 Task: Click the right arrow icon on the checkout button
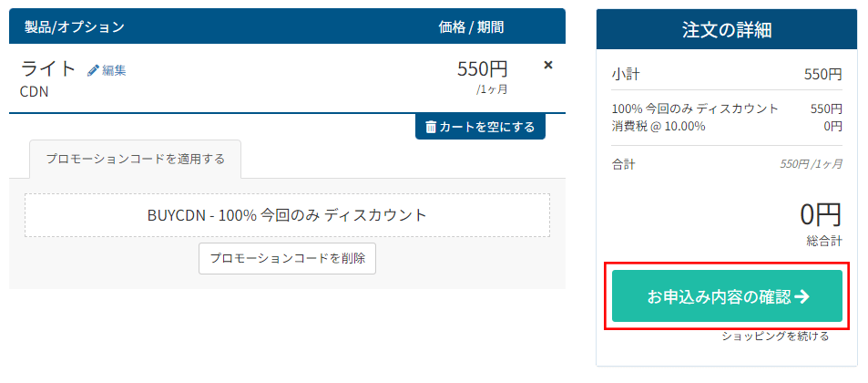click(x=802, y=296)
